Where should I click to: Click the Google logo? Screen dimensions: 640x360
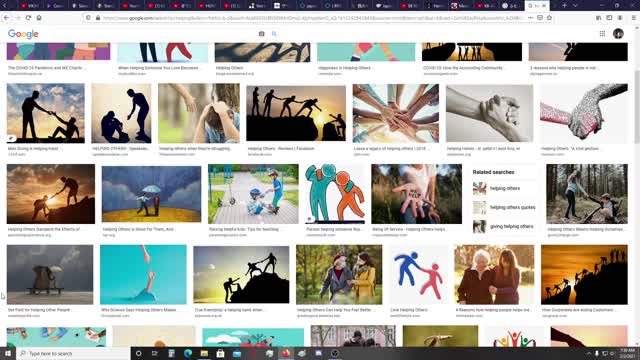[23, 34]
